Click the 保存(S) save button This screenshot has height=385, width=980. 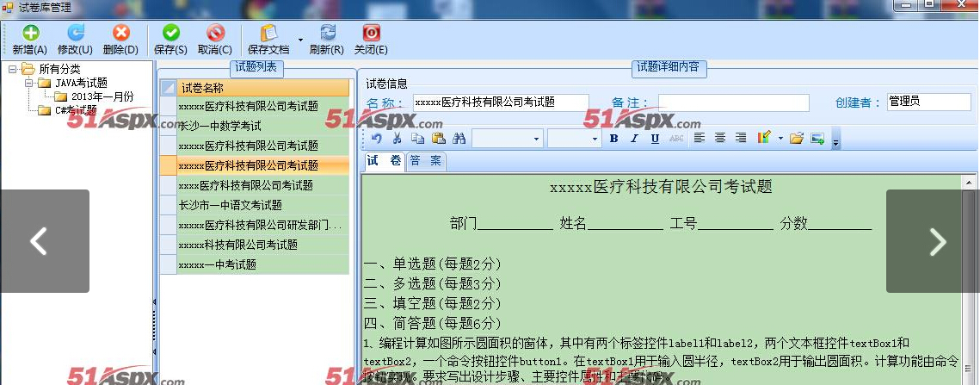170,40
